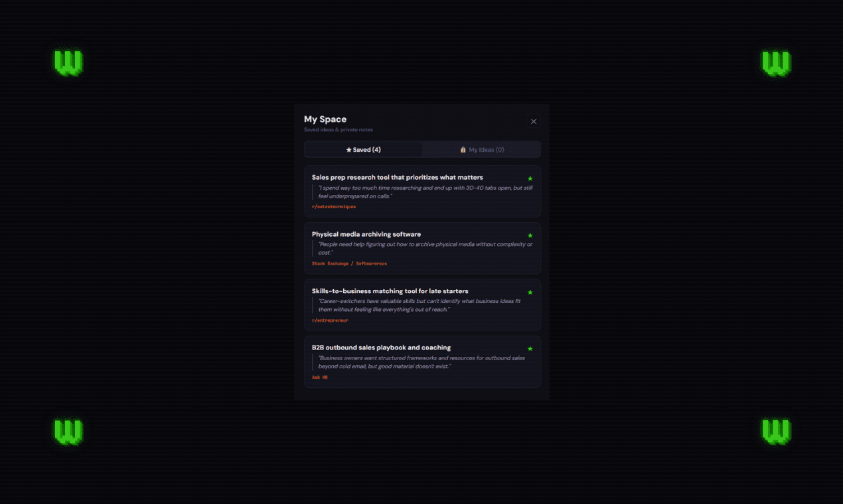Viewport: 843px width, 504px height.
Task: Click the green W logo in the upper-right corner
Action: pos(775,63)
